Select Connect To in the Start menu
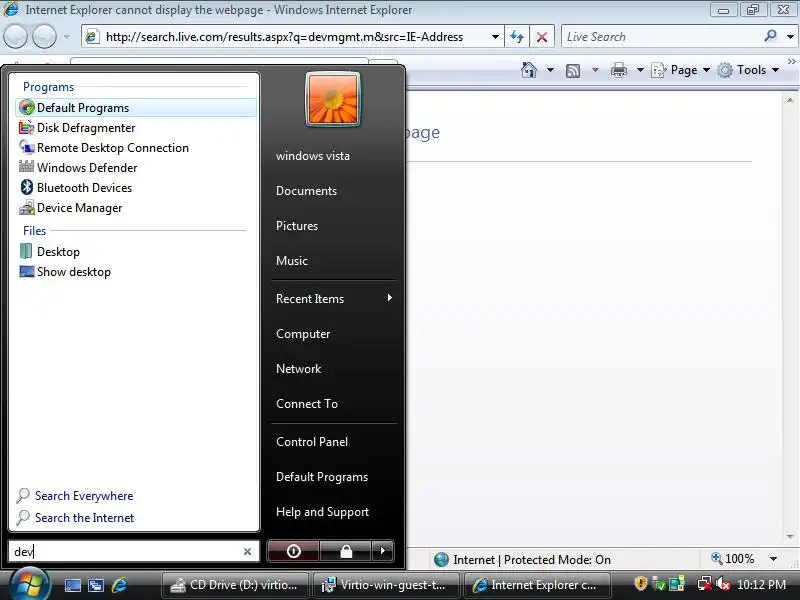Viewport: 800px width, 600px height. tap(307, 404)
